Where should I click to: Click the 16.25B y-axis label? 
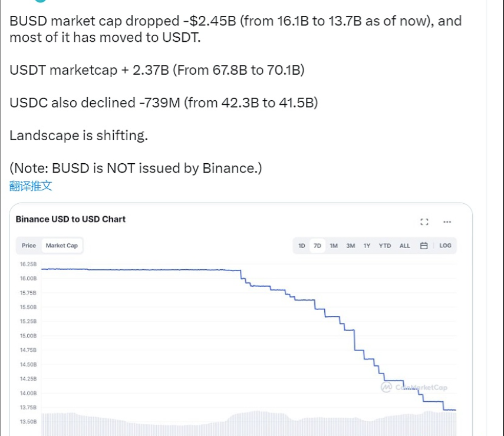tap(28, 264)
